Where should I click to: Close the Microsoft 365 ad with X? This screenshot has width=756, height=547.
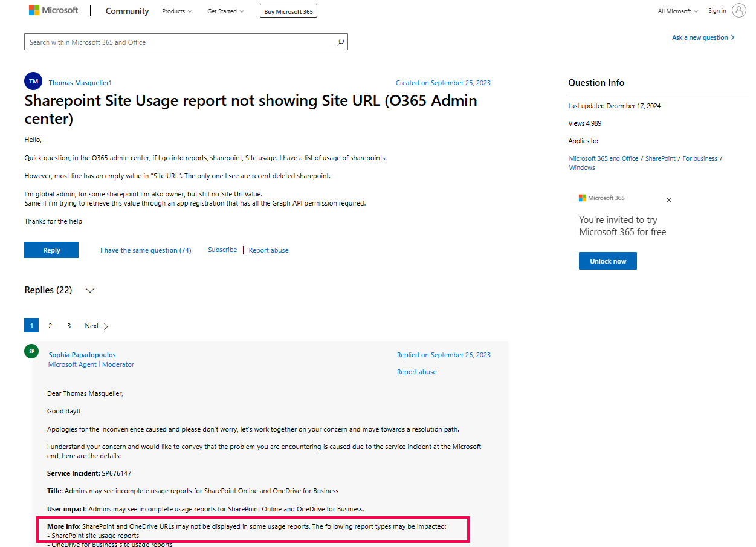pyautogui.click(x=668, y=200)
